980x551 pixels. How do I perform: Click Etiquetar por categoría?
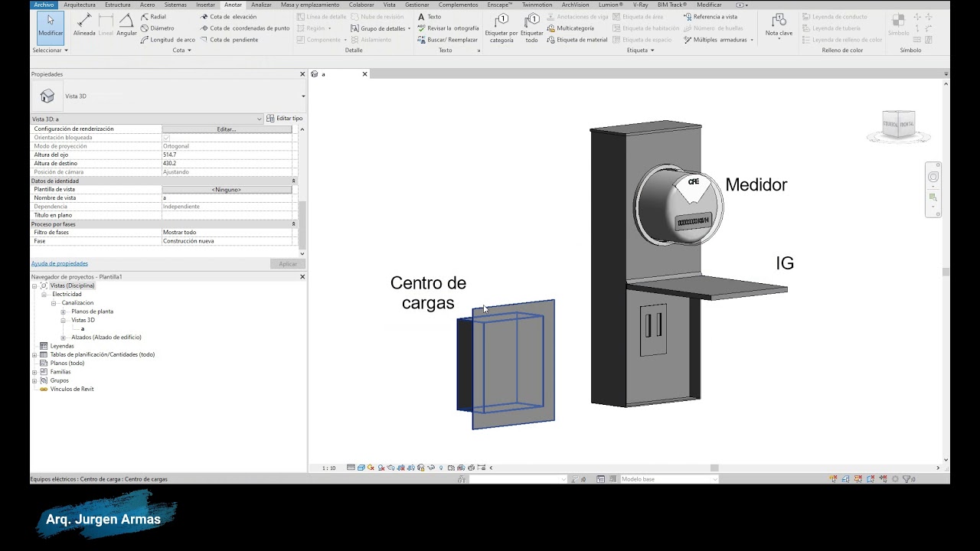pyautogui.click(x=501, y=28)
